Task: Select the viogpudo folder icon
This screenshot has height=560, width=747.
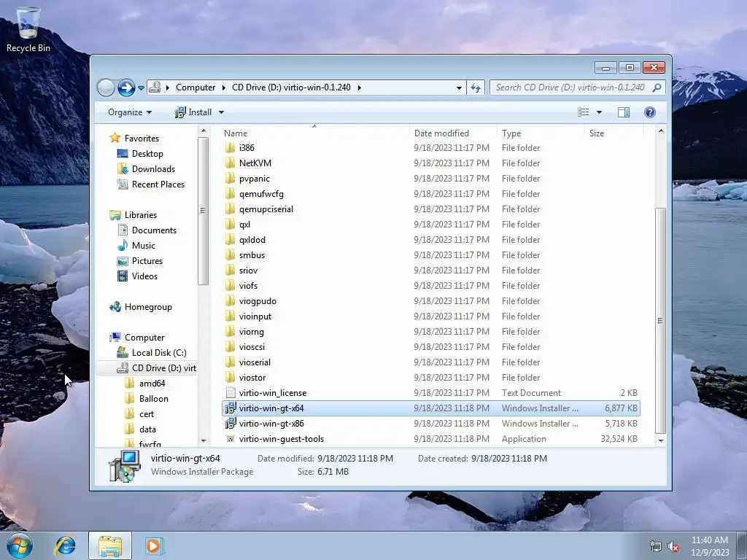Action: coord(230,301)
